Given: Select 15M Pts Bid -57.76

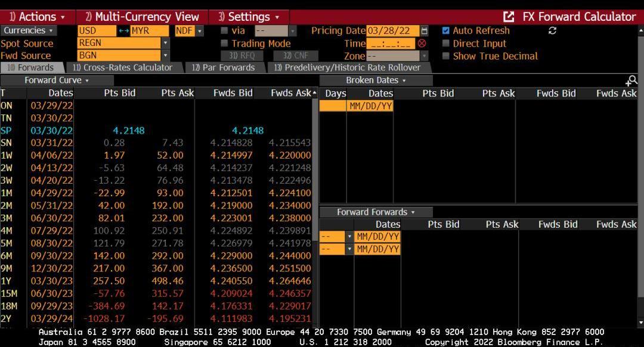Looking at the screenshot, I should coord(109,293).
